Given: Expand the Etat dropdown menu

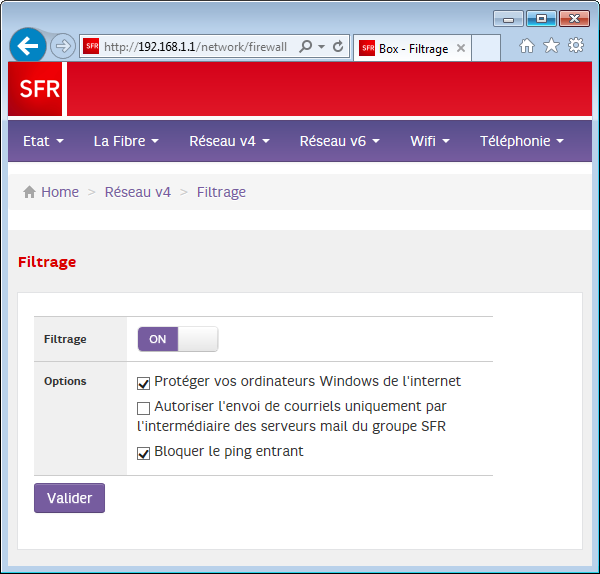Looking at the screenshot, I should coord(43,141).
